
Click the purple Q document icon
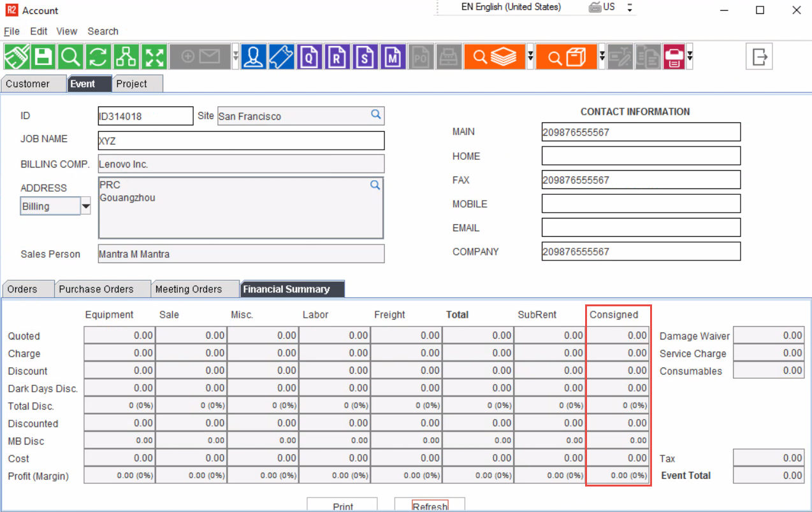tap(310, 57)
